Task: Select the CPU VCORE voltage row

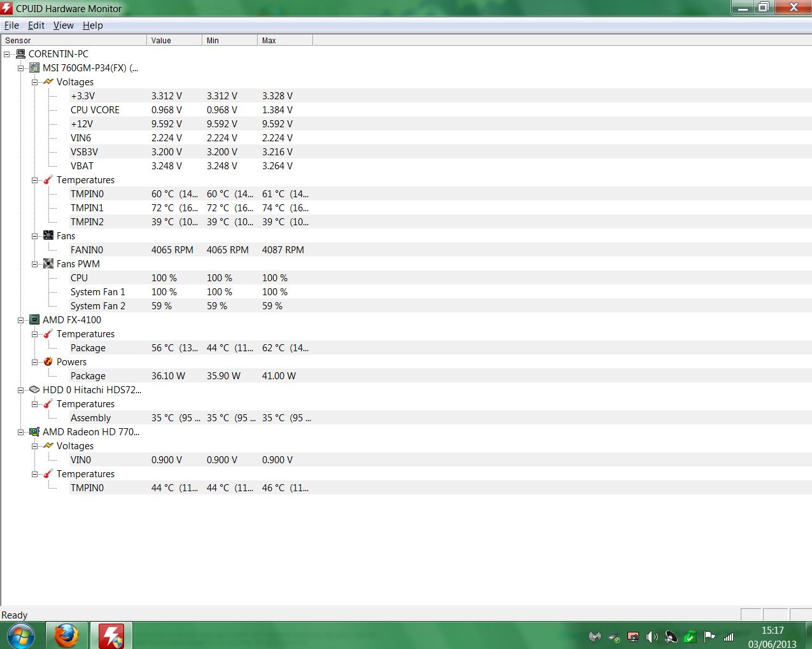Action: [x=440, y=110]
